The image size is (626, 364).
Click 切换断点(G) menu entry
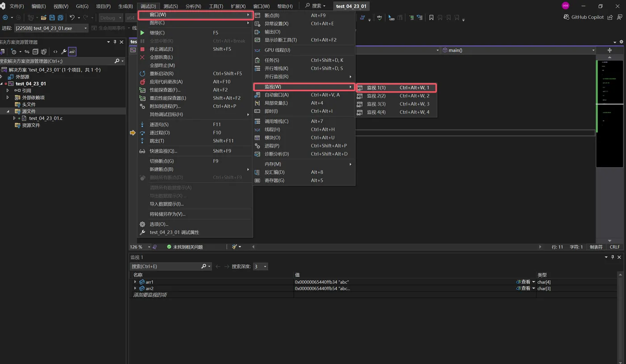[x=195, y=161]
